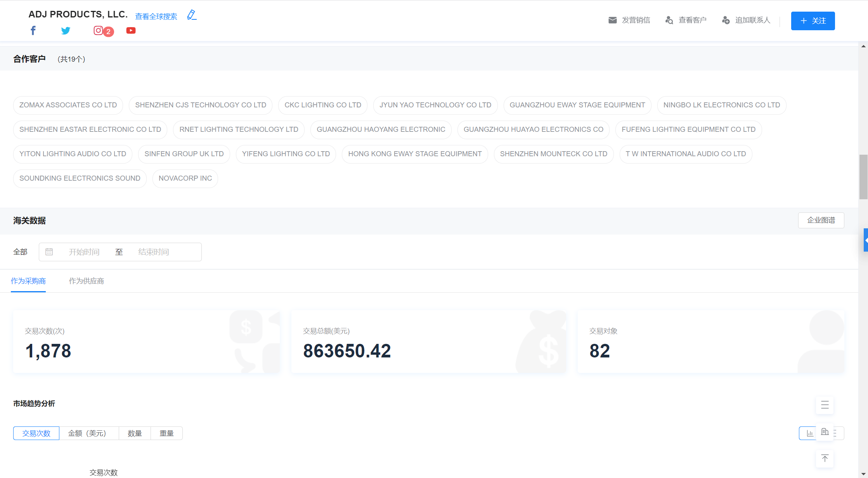Screen dimensions: 868x478
Task: Select customer SHENZHEN CJS TECHNOLOGY CO LTD
Action: coord(201,105)
